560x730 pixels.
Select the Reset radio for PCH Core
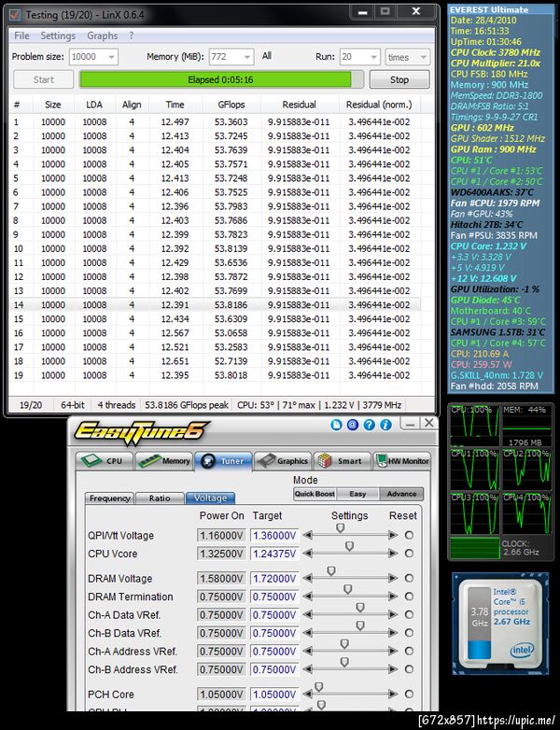tap(409, 695)
